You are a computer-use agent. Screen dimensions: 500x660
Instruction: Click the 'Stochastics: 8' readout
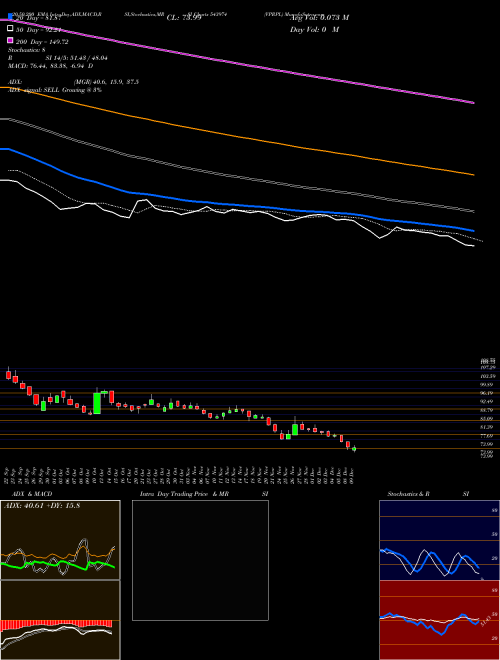[x=27, y=50]
